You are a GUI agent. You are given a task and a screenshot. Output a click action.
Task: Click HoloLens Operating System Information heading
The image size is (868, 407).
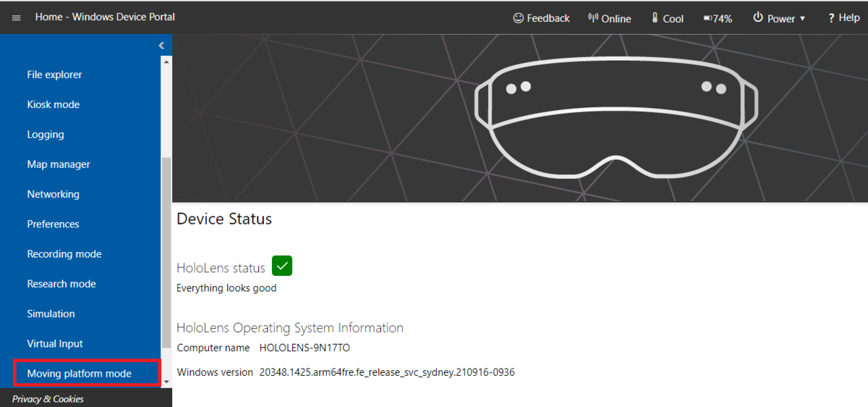(290, 327)
